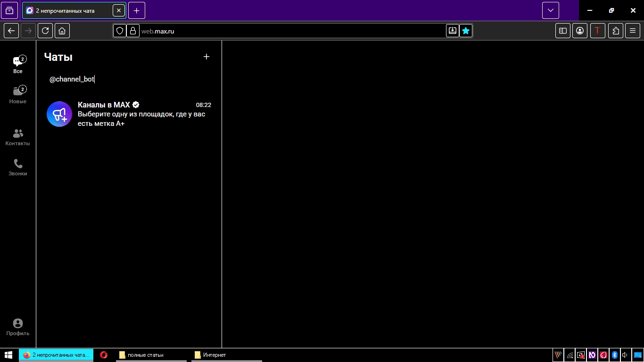
Task: Go back to the previous page
Action: click(x=11, y=31)
